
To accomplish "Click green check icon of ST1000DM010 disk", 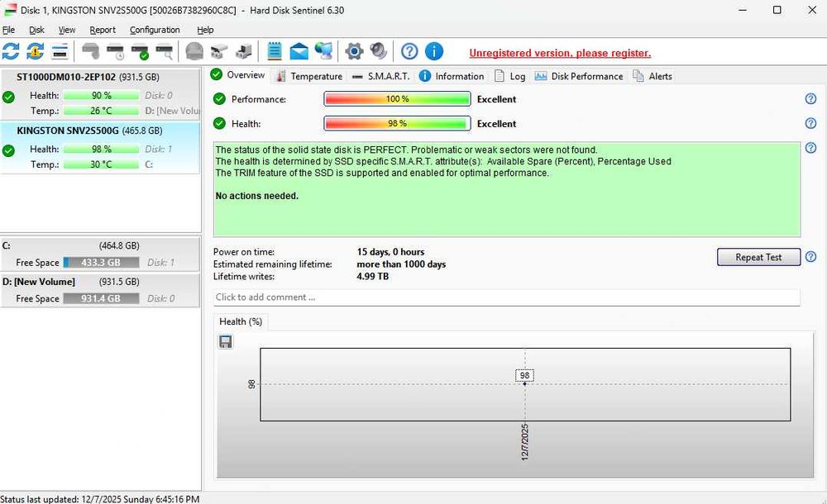I will coord(8,97).
